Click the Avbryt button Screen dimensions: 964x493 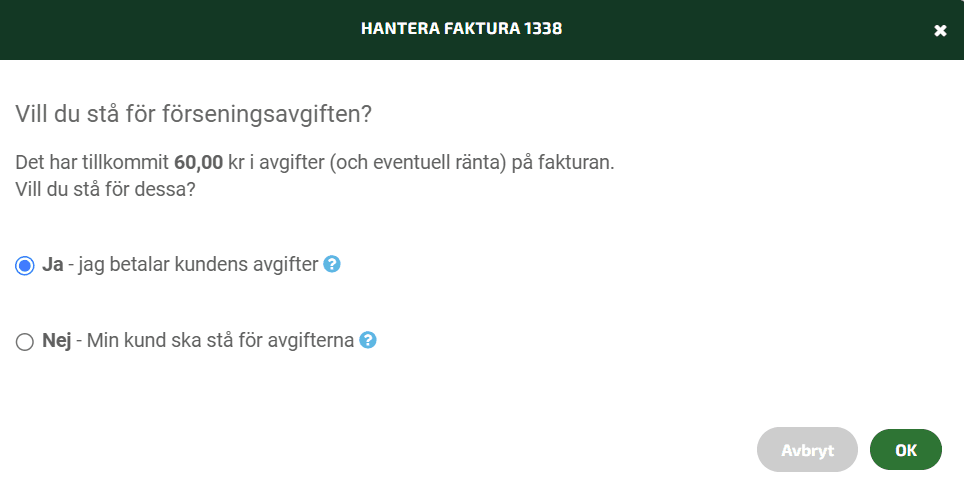tap(807, 450)
